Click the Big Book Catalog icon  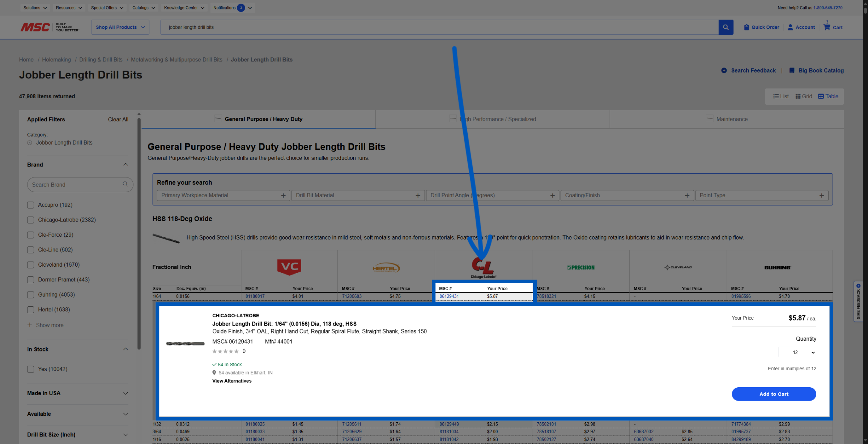(792, 70)
